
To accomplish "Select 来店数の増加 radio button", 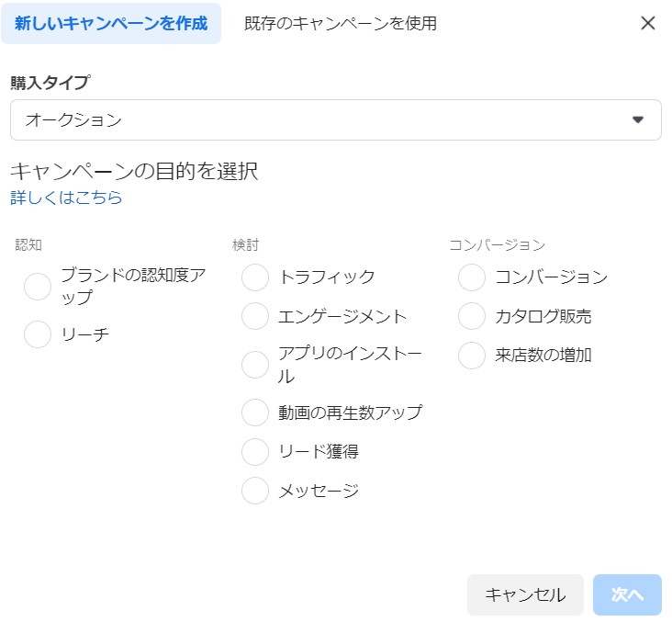I will pos(472,356).
